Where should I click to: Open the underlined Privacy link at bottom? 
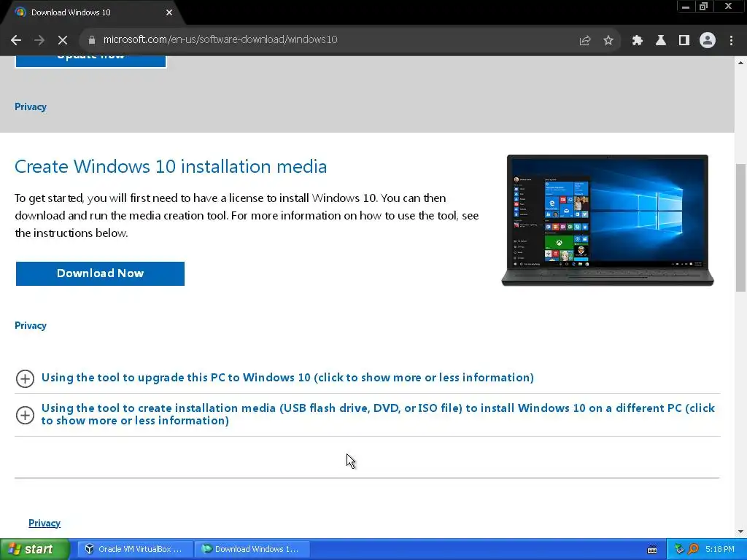pos(44,524)
